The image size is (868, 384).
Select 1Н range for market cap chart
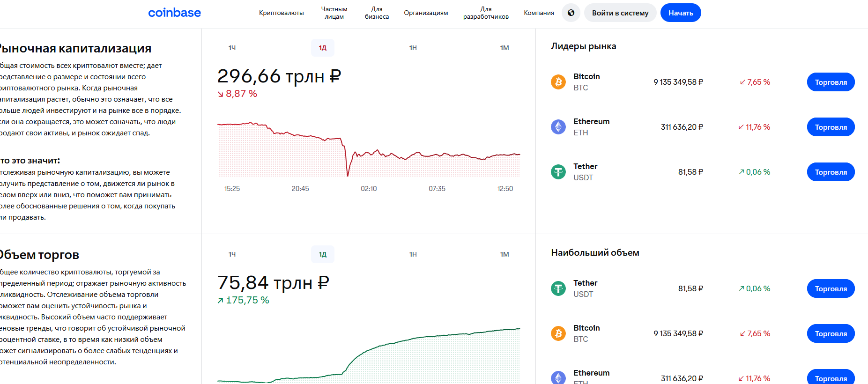[413, 48]
